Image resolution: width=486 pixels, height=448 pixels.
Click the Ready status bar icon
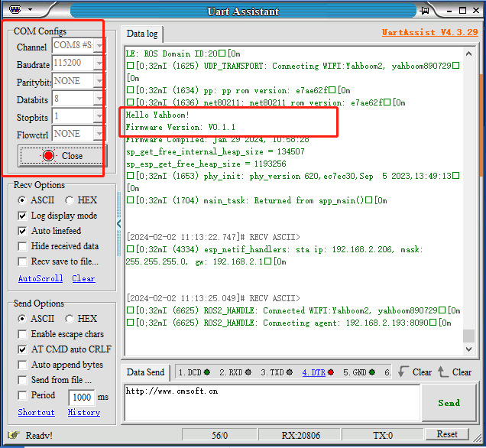click(x=14, y=435)
